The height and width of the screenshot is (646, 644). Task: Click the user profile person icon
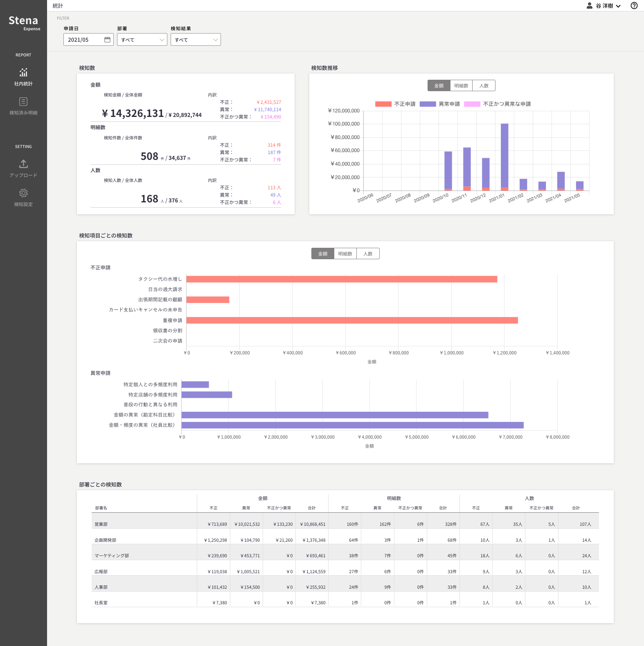[590, 6]
